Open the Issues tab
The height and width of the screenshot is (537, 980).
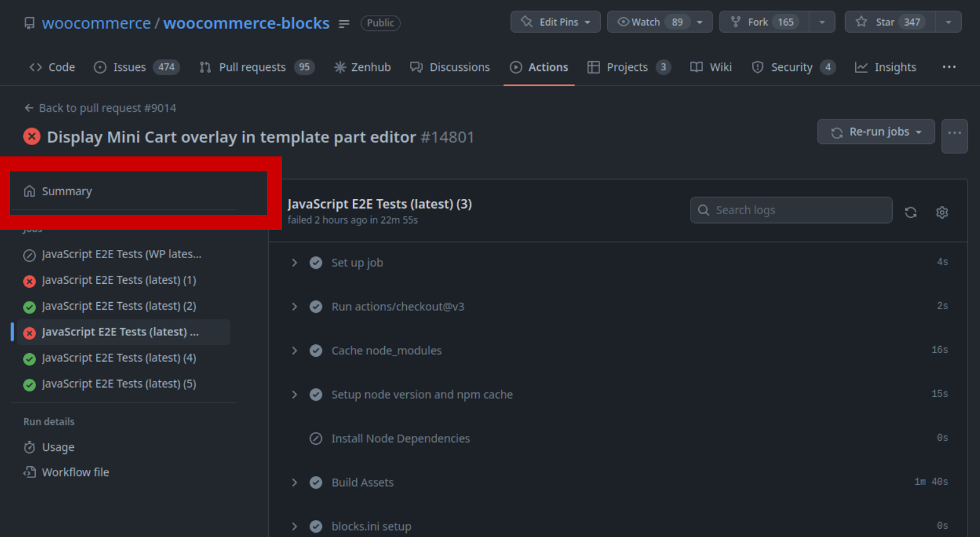click(136, 67)
